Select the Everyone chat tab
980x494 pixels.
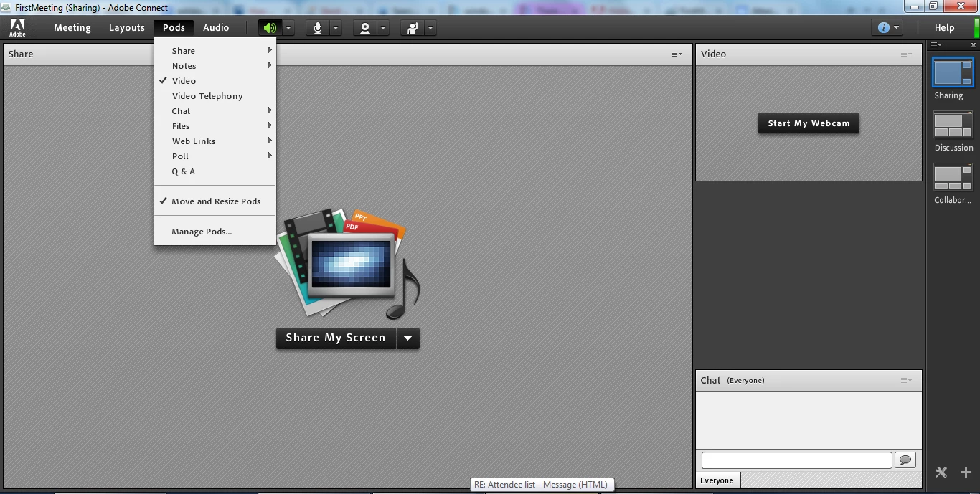click(x=717, y=480)
